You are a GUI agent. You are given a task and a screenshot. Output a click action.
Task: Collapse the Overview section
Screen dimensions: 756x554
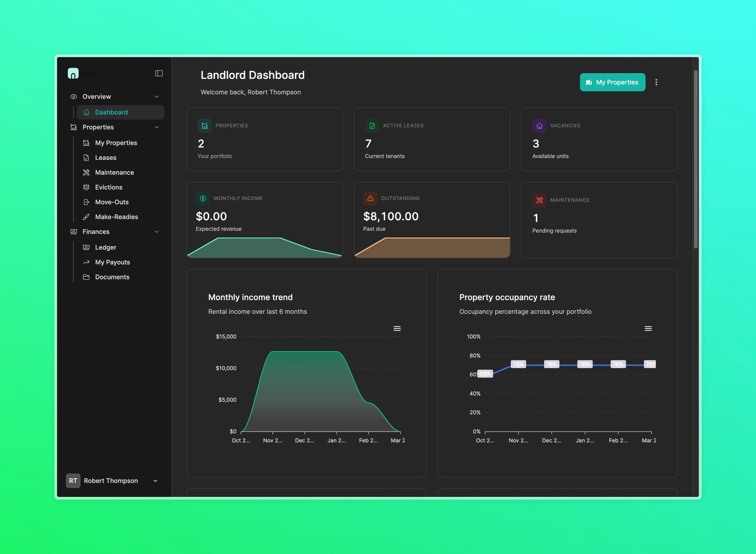(157, 96)
